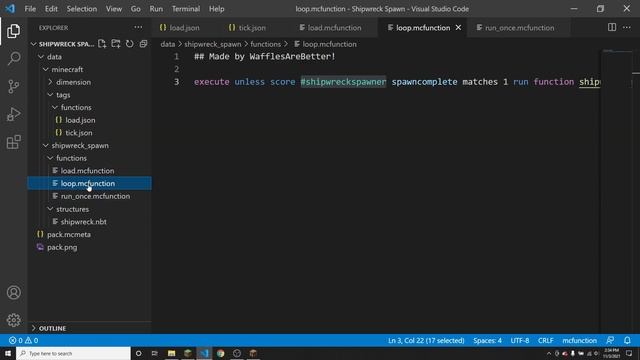The width and height of the screenshot is (640, 360).
Task: Open the Run menu
Action: pyautogui.click(x=156, y=9)
